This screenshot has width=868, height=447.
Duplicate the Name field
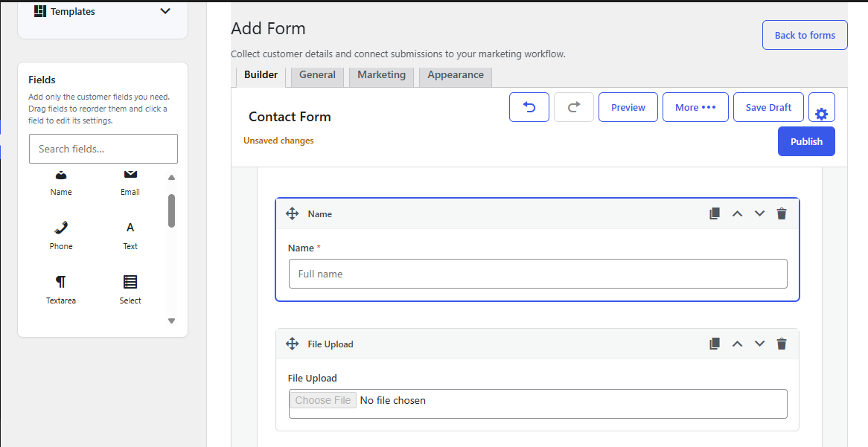[715, 213]
